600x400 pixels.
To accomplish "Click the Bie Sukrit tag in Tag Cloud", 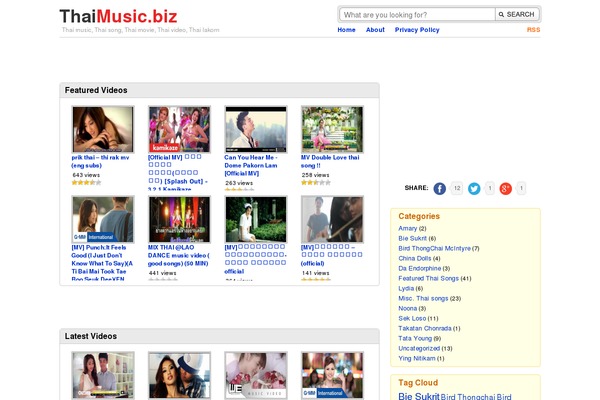I will 419,396.
